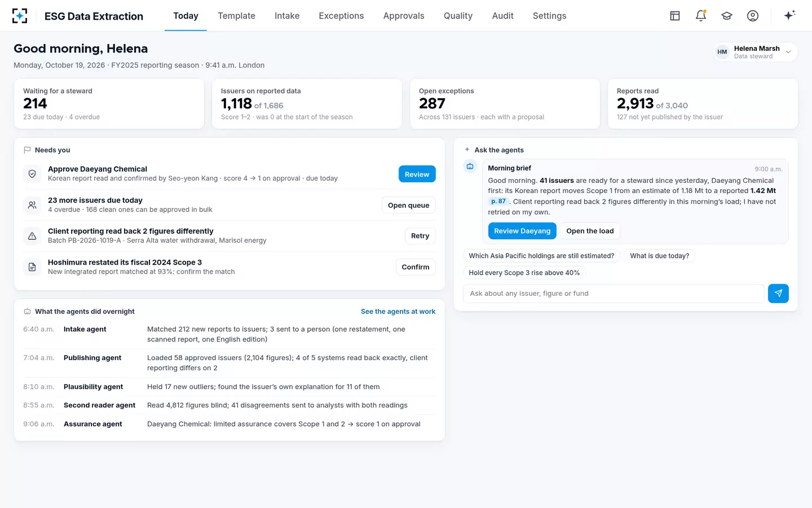Open the Issuers on reported data card
Screen dimensions: 812x508
tap(307, 104)
